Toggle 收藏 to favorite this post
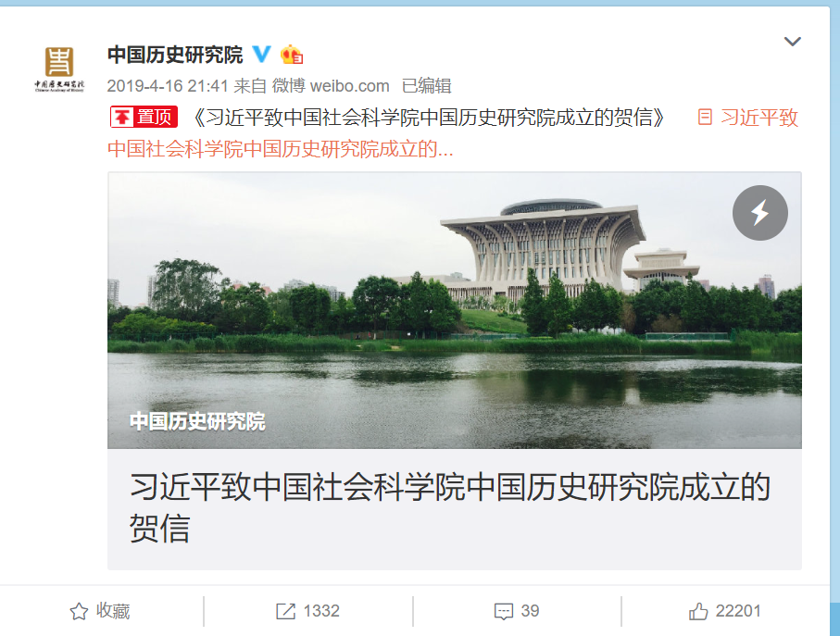The image size is (840, 636). click(100, 611)
